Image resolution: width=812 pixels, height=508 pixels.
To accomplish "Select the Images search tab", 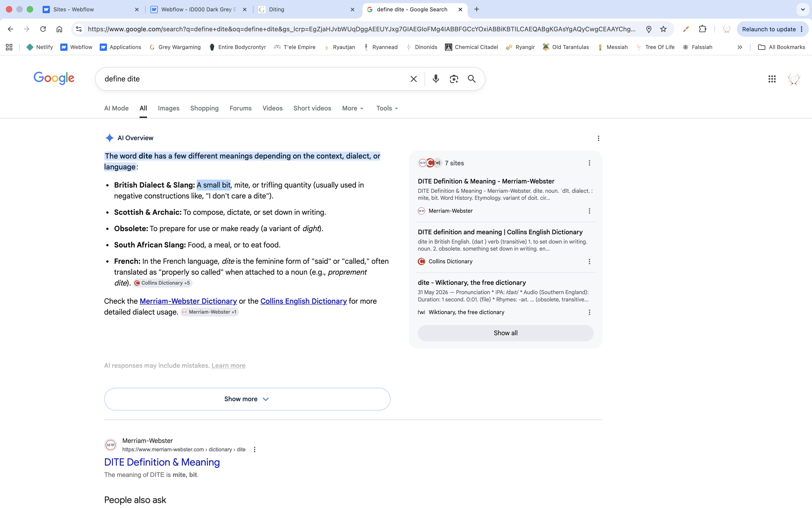I will pyautogui.click(x=168, y=108).
